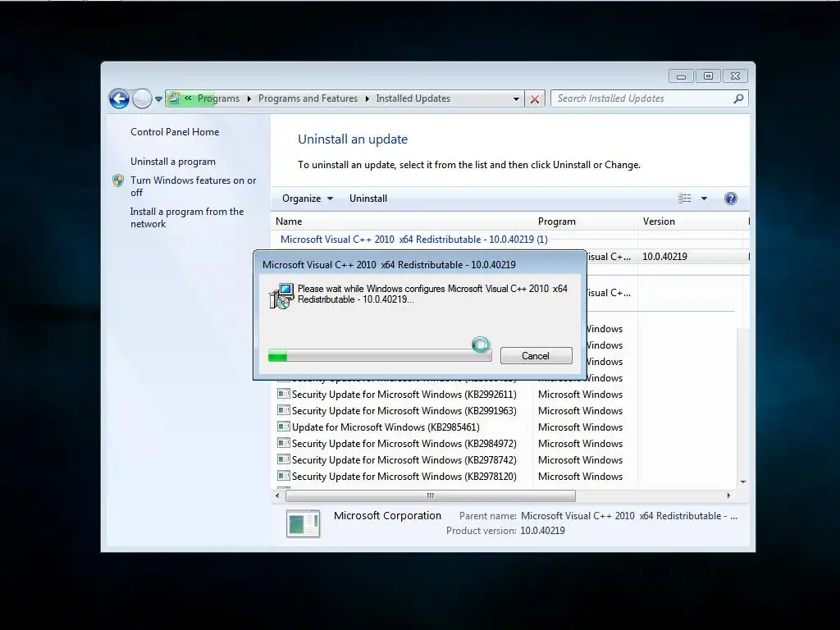840x630 pixels.
Task: Click the Control Panel address bar icon
Action: click(x=174, y=98)
